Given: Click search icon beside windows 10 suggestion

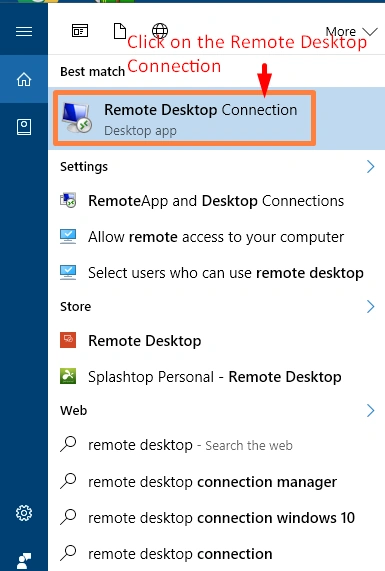Looking at the screenshot, I should [x=68, y=517].
